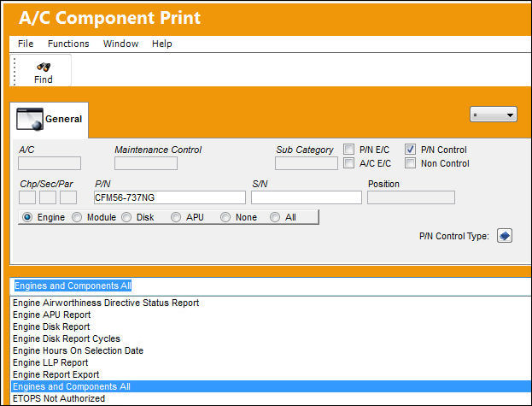Select highlighted Engines and Components All row
The image size is (532, 406).
click(271, 386)
